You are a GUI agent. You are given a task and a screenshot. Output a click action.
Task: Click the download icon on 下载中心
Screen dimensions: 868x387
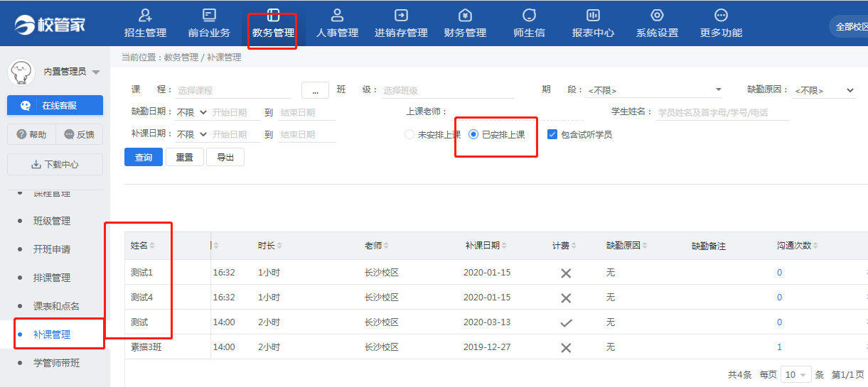pos(36,164)
